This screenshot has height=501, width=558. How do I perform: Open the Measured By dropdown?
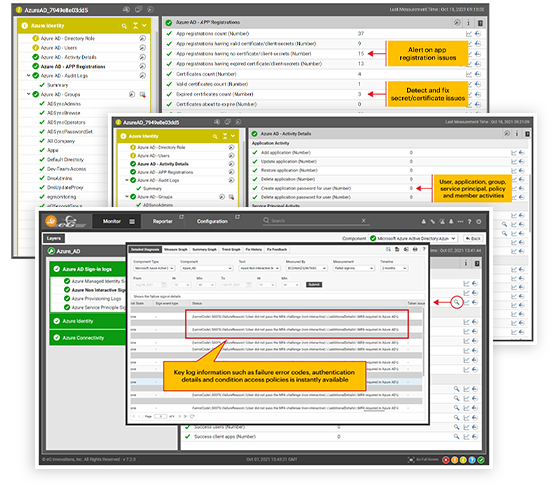tap(307, 268)
